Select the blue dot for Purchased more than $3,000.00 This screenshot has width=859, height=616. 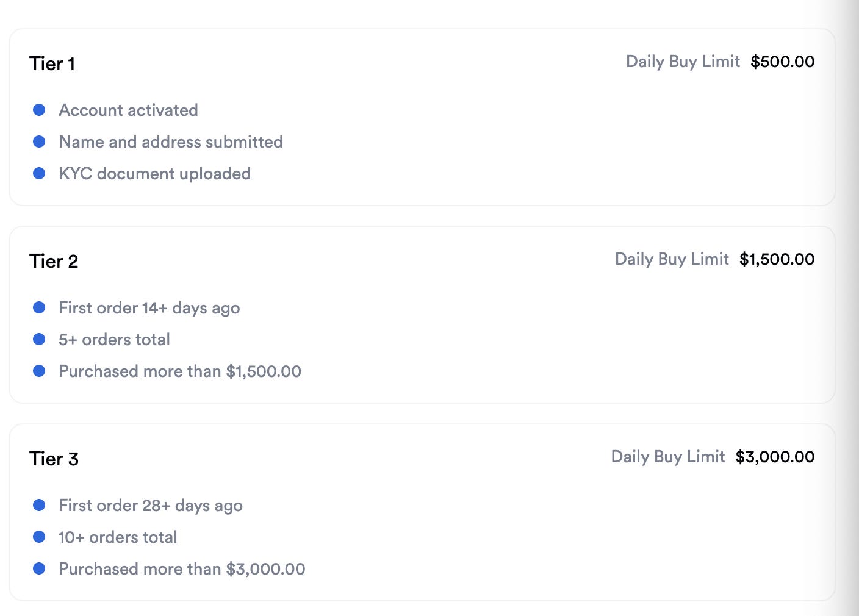39,568
